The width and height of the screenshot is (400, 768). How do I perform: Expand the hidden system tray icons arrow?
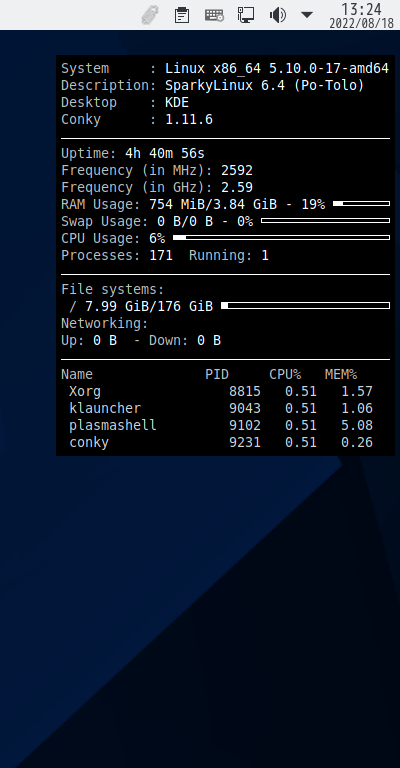tap(307, 15)
